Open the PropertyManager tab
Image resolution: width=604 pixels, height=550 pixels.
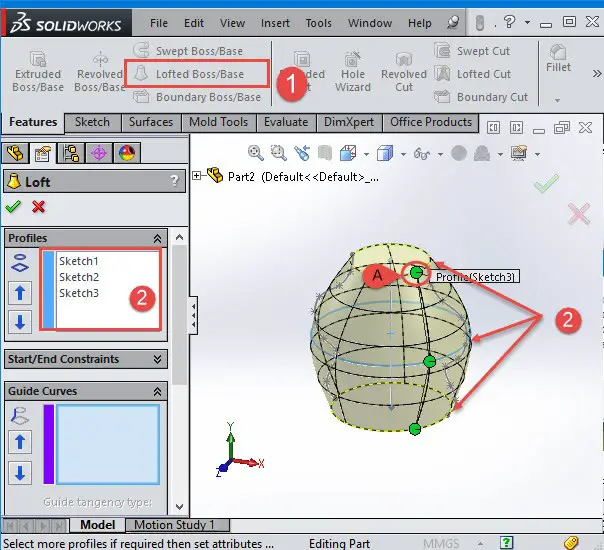pos(42,153)
